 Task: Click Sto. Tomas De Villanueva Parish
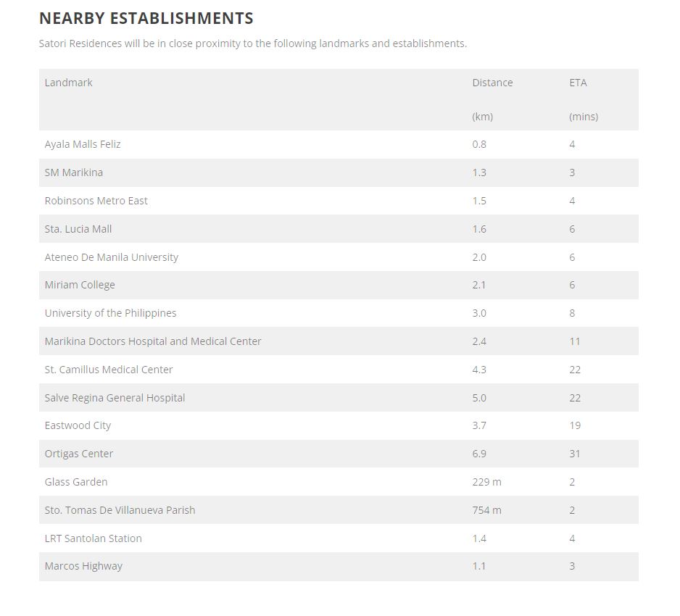pos(120,510)
